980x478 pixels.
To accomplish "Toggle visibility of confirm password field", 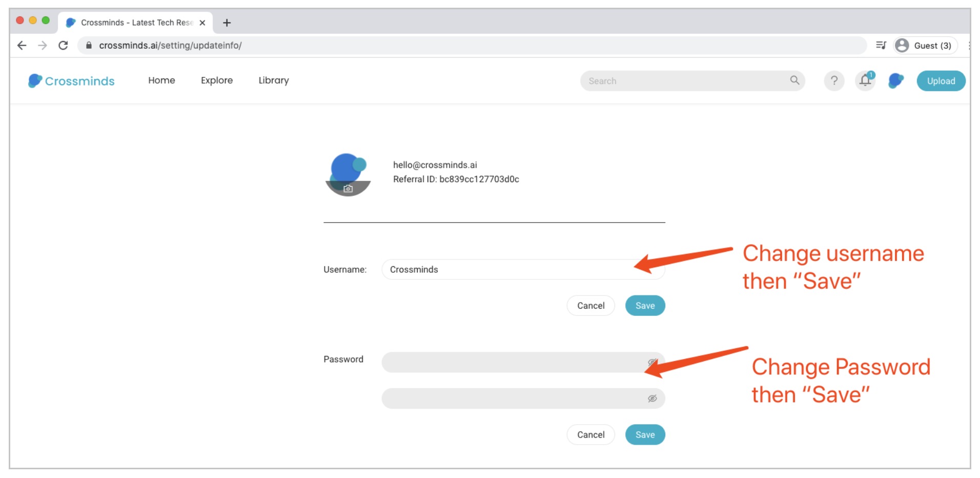I will click(x=652, y=399).
